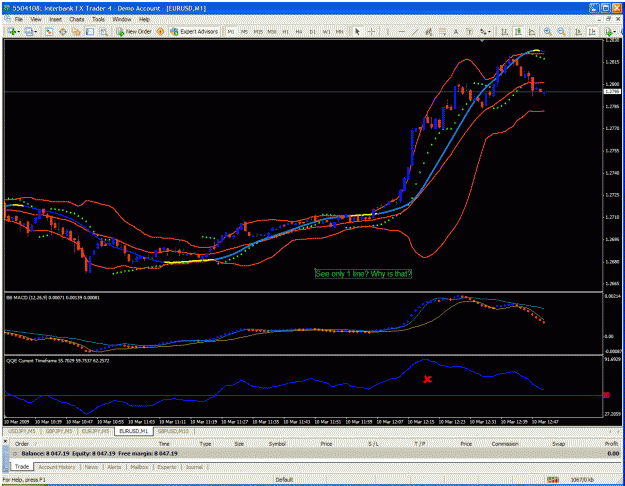Open the Window menu
Screen dimensions: 625x486
[x=122, y=19]
